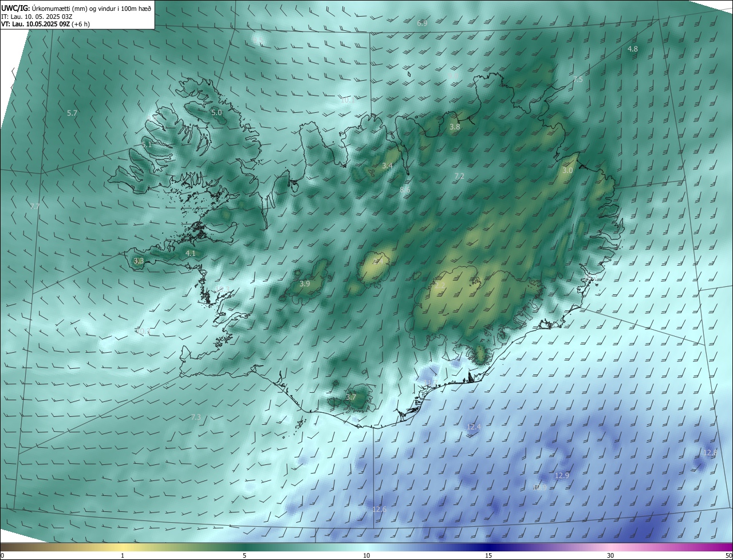Click the 7.3 value label over the southwest sea
This screenshot has height=560, width=733.
pyautogui.click(x=196, y=417)
